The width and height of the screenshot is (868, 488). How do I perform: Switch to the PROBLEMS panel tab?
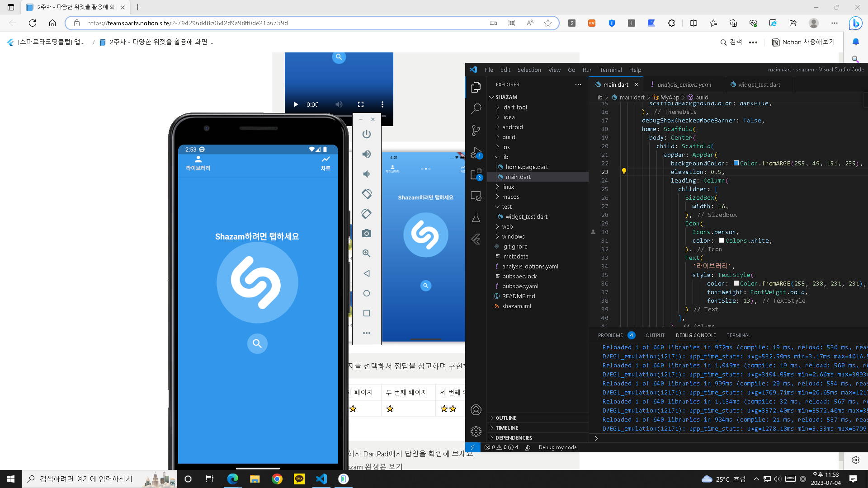(x=610, y=335)
